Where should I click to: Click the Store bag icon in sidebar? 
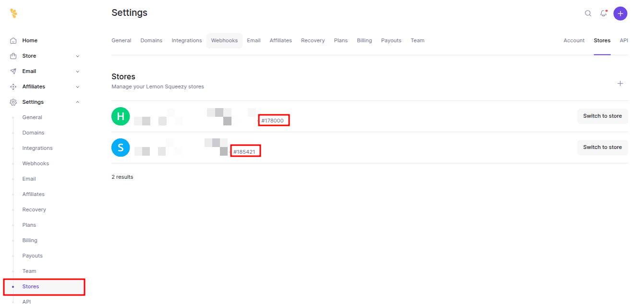tap(13, 56)
